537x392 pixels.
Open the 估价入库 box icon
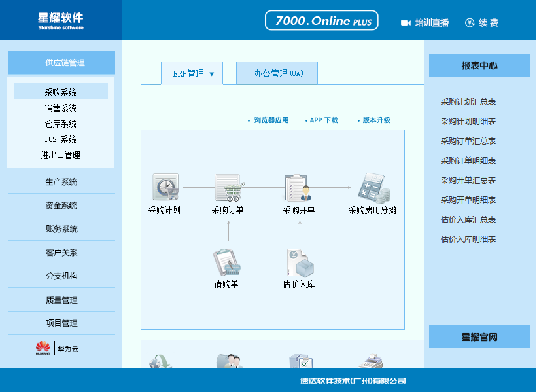point(300,263)
